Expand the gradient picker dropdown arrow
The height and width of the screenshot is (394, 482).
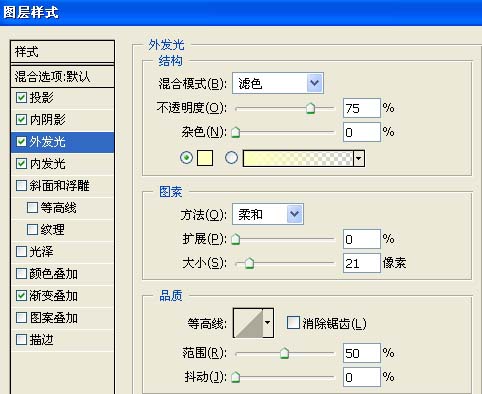coord(359,158)
